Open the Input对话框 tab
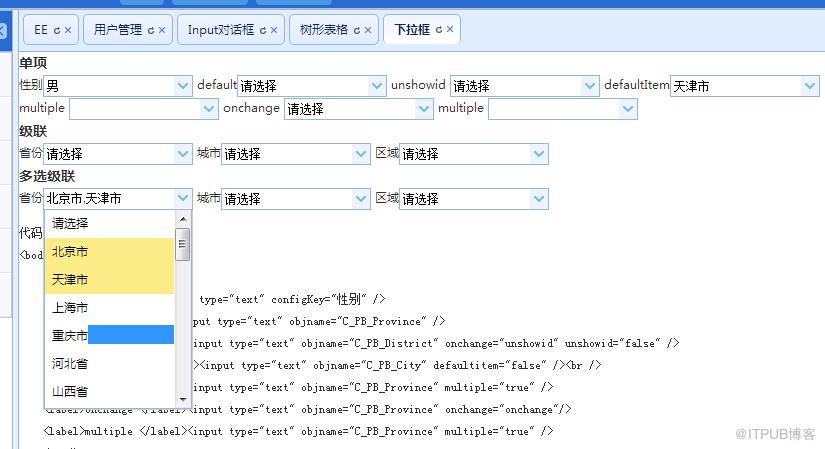The height and width of the screenshot is (449, 825). click(220, 29)
